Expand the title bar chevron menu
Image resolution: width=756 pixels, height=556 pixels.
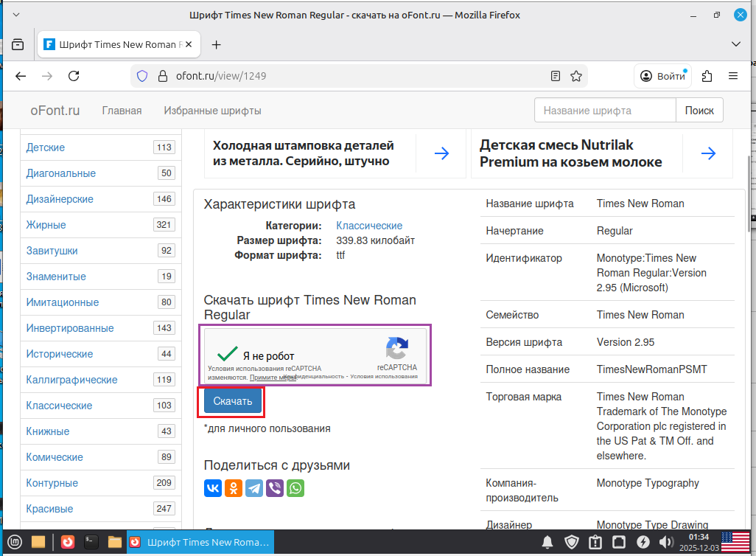click(16, 15)
